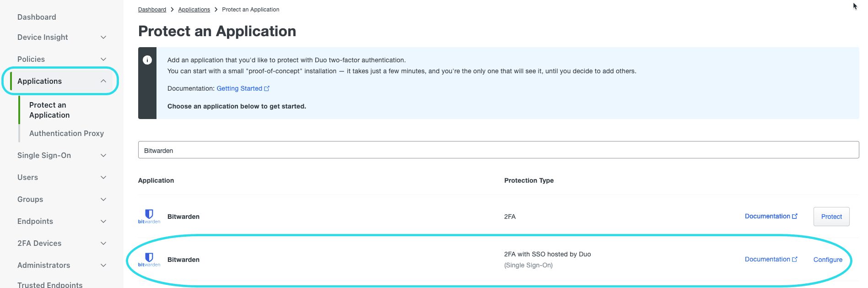The width and height of the screenshot is (868, 288).
Task: Expand the Single Sign-On chevron
Action: coord(103,155)
